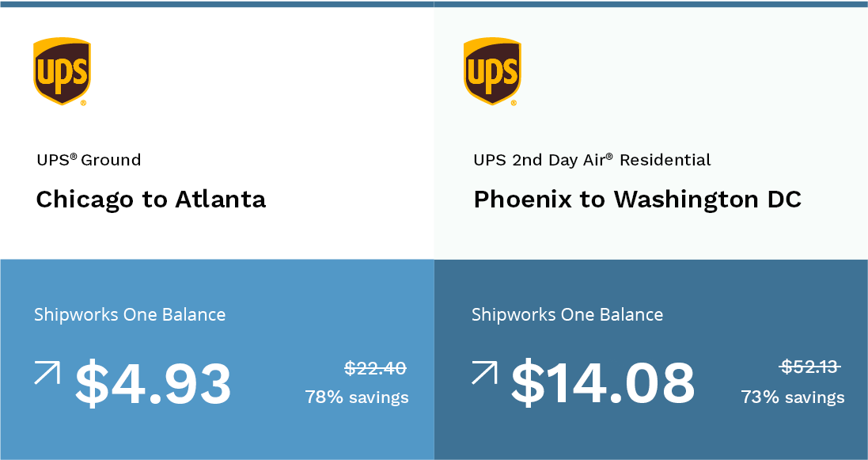The image size is (868, 460).
Task: Open the Phoenix to Washington DC heading
Action: (x=637, y=200)
